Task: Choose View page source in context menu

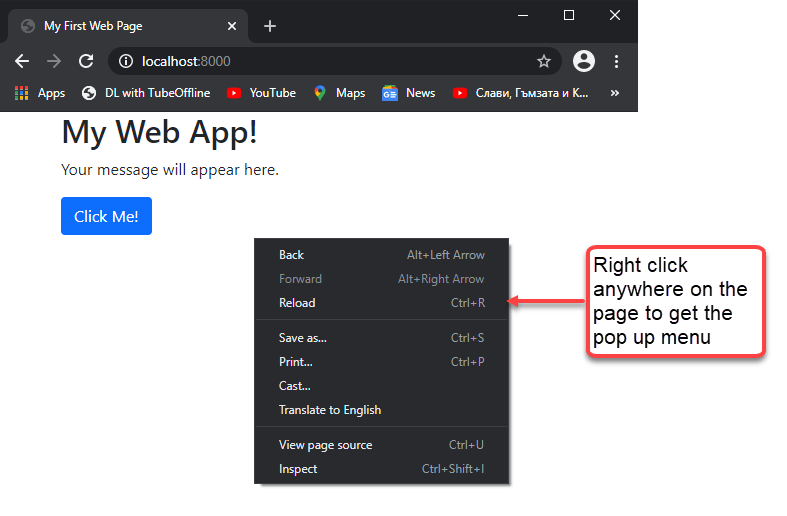Action: [x=325, y=445]
